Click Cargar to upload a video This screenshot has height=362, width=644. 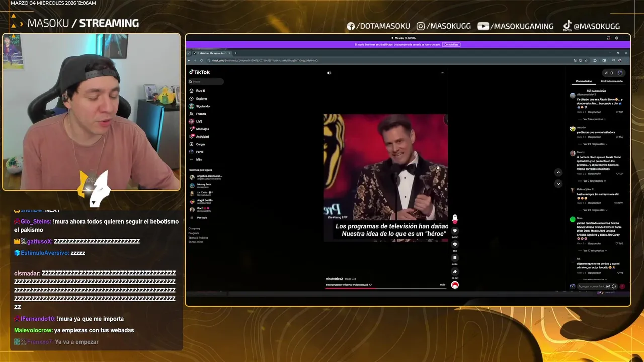click(x=197, y=144)
